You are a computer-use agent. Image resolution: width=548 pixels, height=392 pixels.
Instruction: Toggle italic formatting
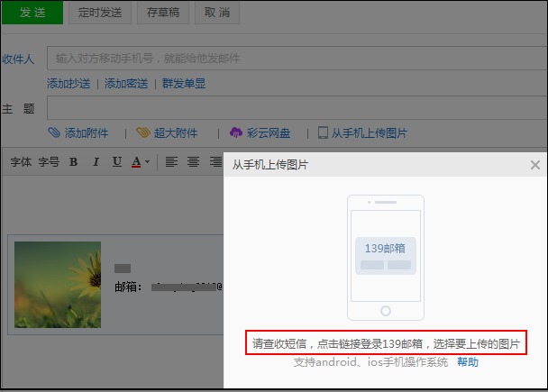click(95, 162)
